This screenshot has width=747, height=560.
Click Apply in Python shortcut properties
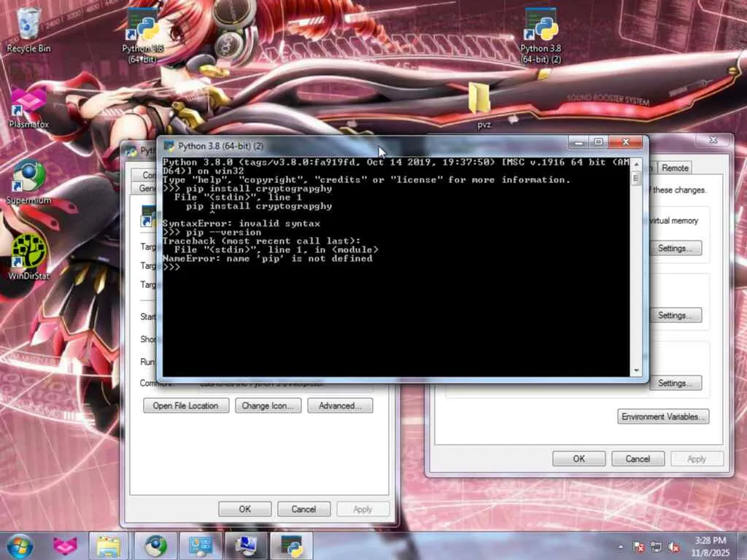point(363,509)
